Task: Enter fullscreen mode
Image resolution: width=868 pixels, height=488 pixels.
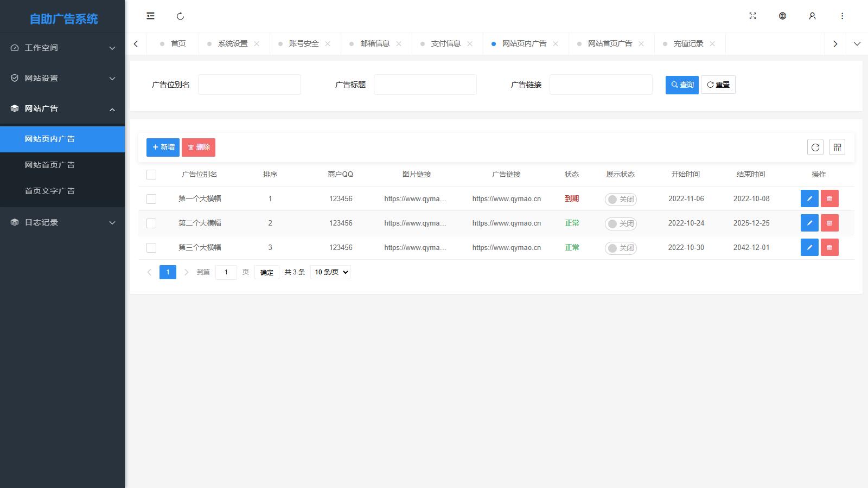Action: tap(753, 16)
